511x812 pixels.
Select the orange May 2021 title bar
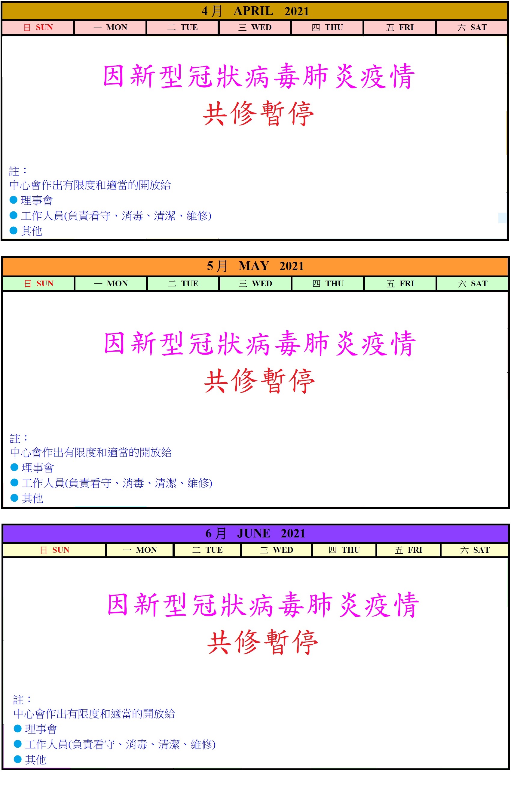255,266
